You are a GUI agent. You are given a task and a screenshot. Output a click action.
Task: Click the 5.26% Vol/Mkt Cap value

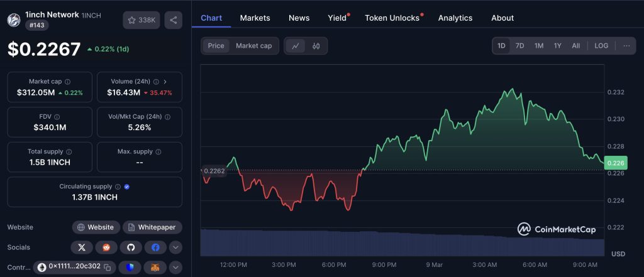[140, 128]
